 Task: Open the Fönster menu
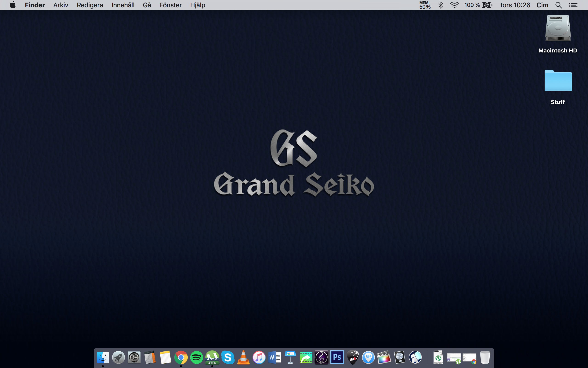171,5
